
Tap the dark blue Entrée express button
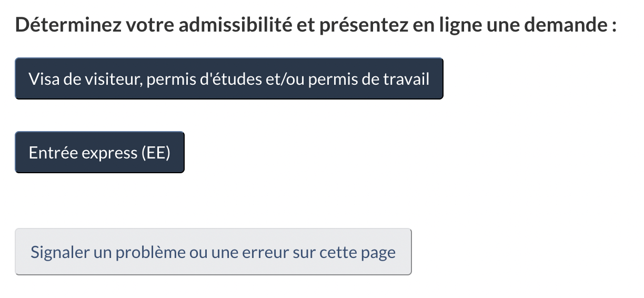coord(99,152)
